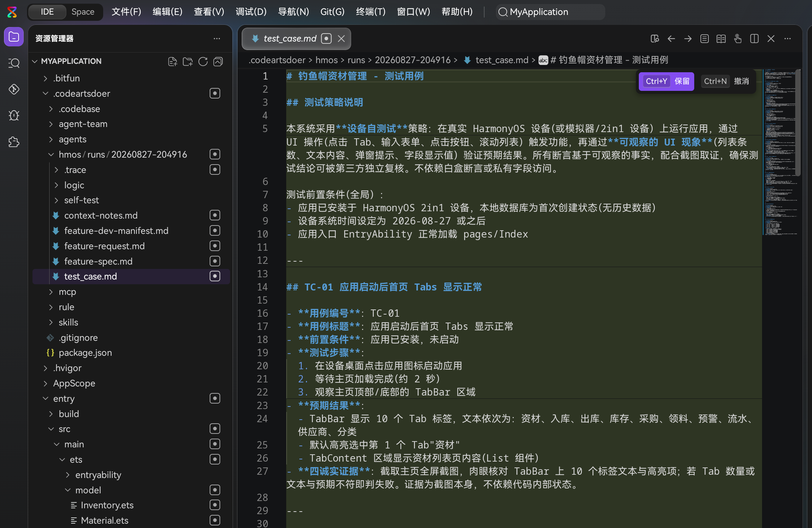Collapse the model folder
This screenshot has width=812, height=528.
(67, 490)
